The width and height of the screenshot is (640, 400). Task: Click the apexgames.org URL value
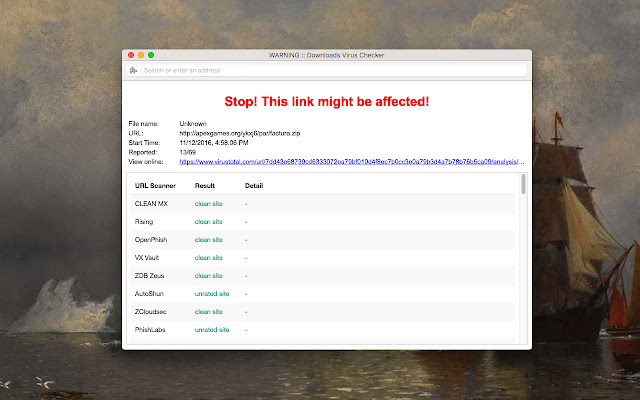[240, 133]
